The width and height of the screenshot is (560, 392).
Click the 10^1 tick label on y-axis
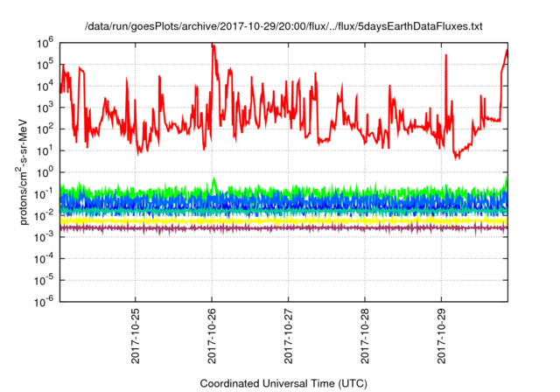pyautogui.click(x=45, y=151)
